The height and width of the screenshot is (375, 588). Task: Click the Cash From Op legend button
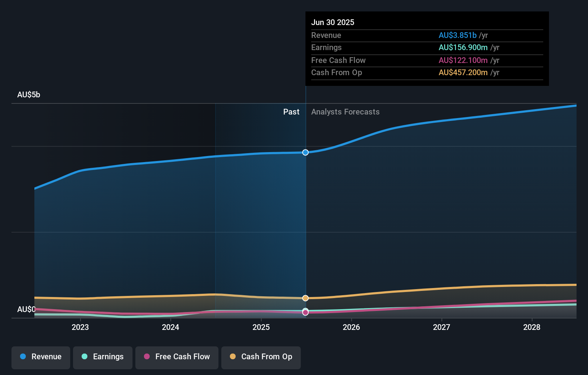coord(261,357)
